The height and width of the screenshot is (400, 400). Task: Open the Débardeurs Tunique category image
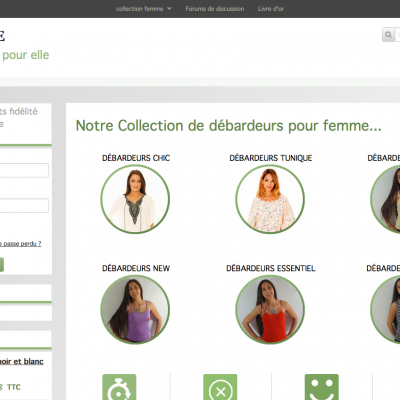click(x=270, y=199)
